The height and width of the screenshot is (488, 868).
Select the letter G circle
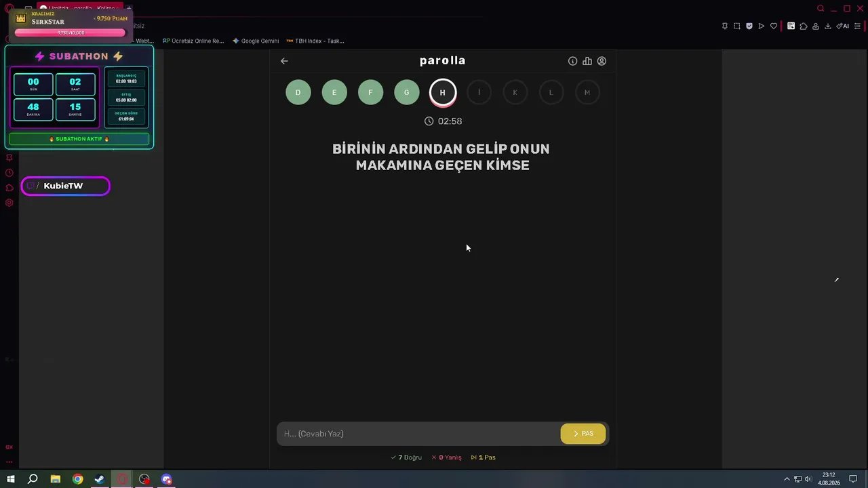pyautogui.click(x=407, y=92)
